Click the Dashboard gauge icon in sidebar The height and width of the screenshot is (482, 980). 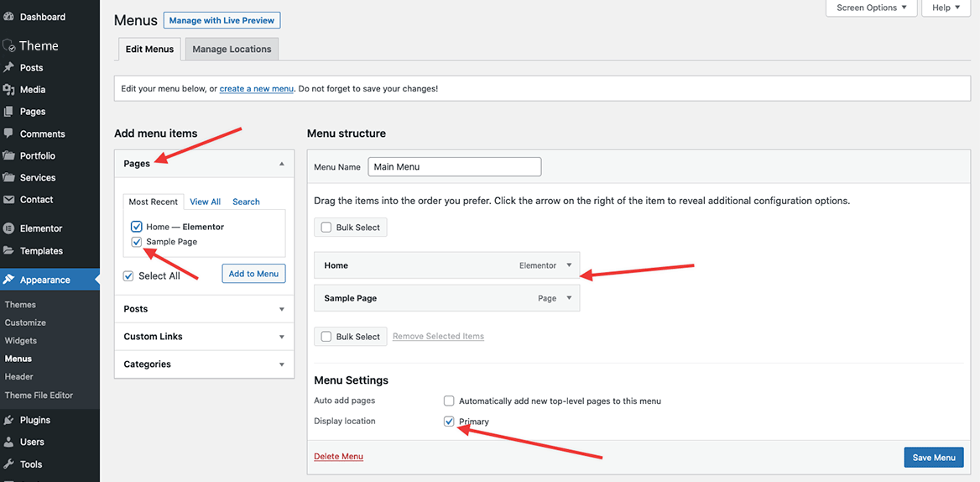8,17
